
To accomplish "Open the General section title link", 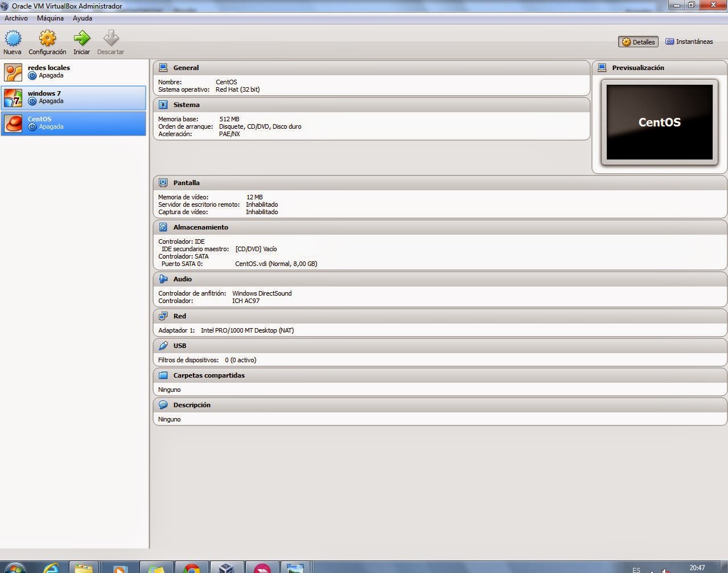I will [186, 68].
